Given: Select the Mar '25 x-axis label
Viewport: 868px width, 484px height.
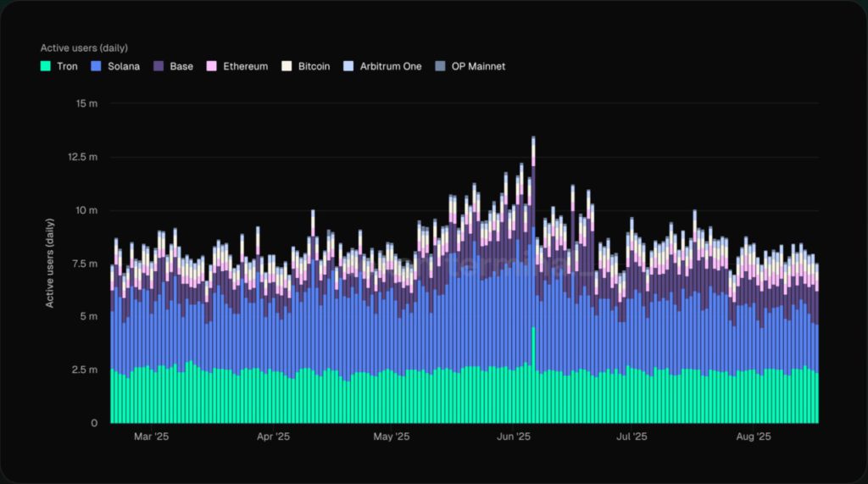Looking at the screenshot, I should coord(152,437).
